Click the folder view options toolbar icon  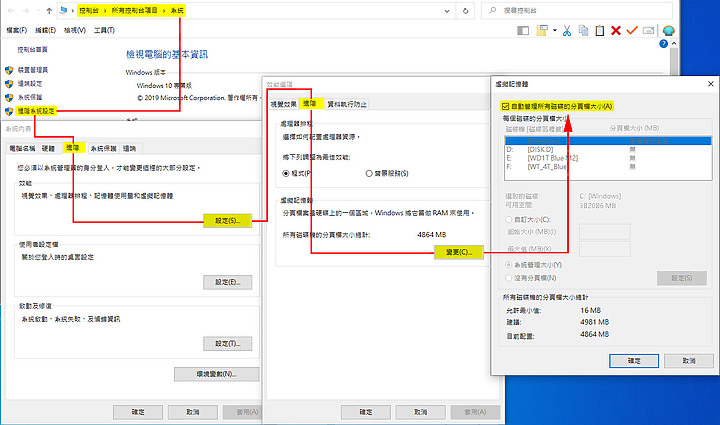coord(542,30)
